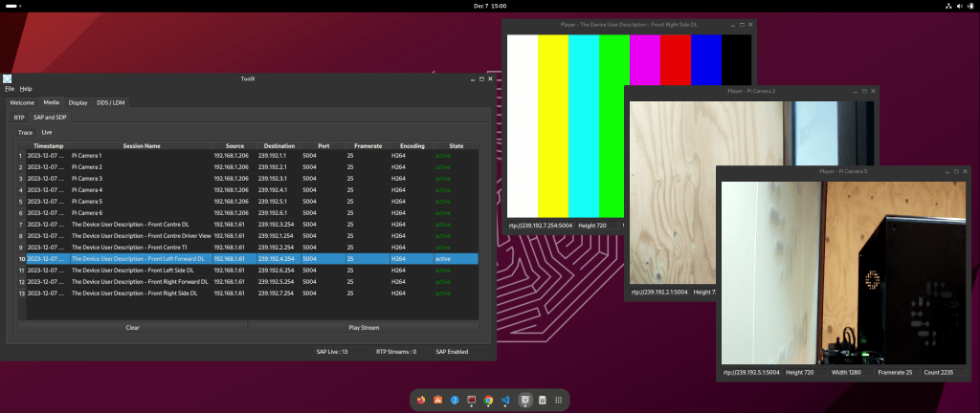Select the Front Centre DL session
The image size is (980, 413).
(x=130, y=225)
